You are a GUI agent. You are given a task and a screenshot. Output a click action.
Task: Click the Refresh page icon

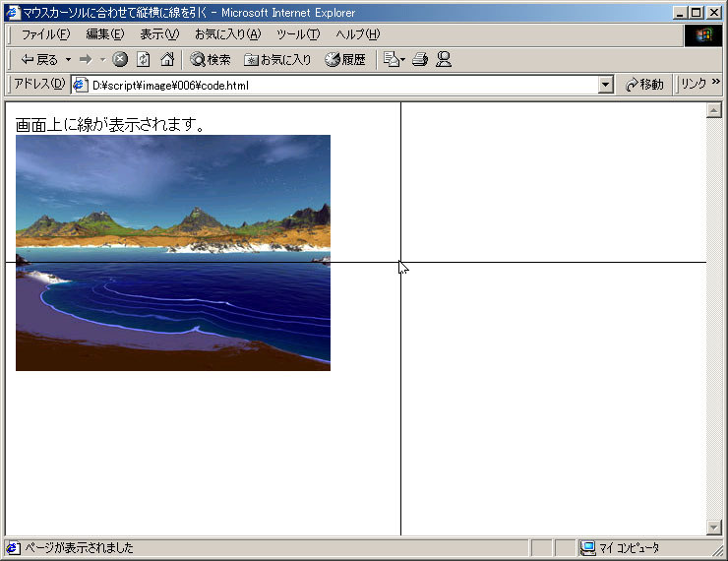[x=144, y=59]
